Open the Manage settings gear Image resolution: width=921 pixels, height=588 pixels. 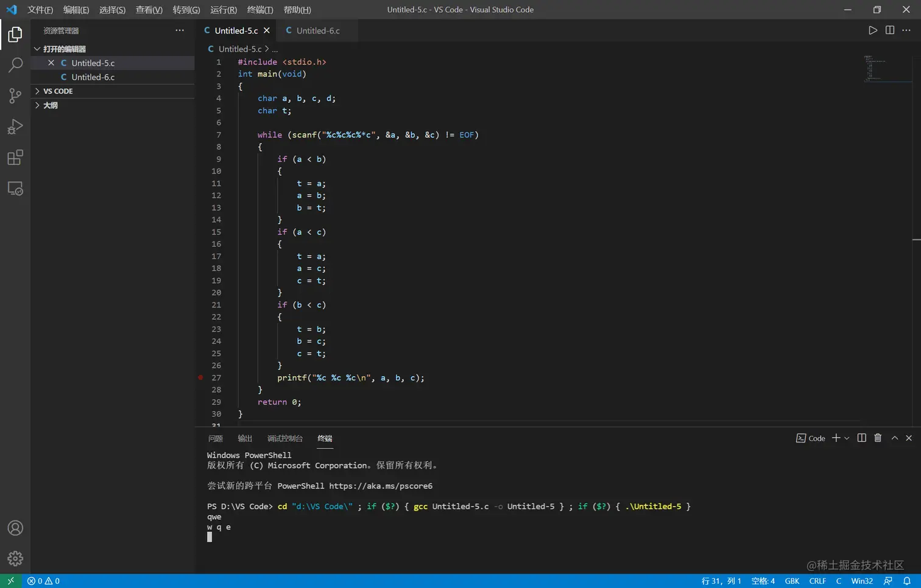coord(15,558)
